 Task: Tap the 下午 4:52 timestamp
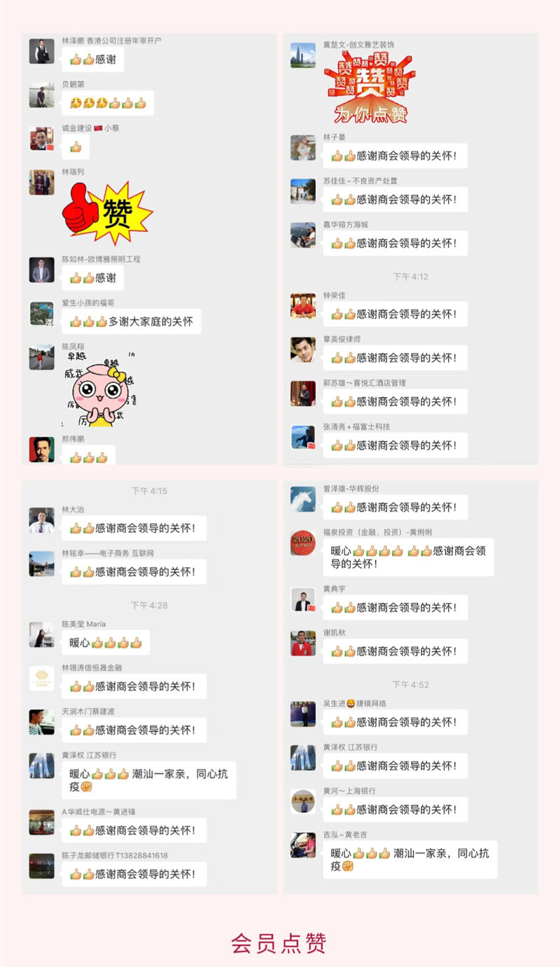click(x=410, y=684)
